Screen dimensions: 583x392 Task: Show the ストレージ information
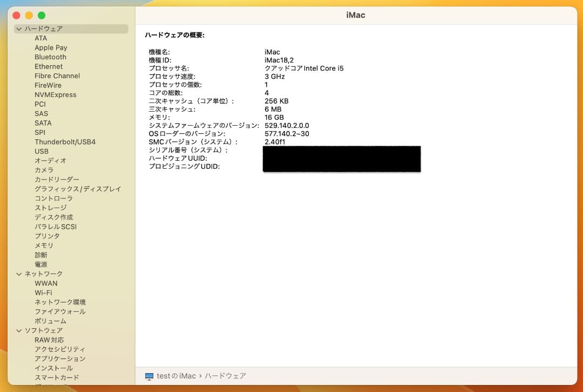click(x=51, y=208)
